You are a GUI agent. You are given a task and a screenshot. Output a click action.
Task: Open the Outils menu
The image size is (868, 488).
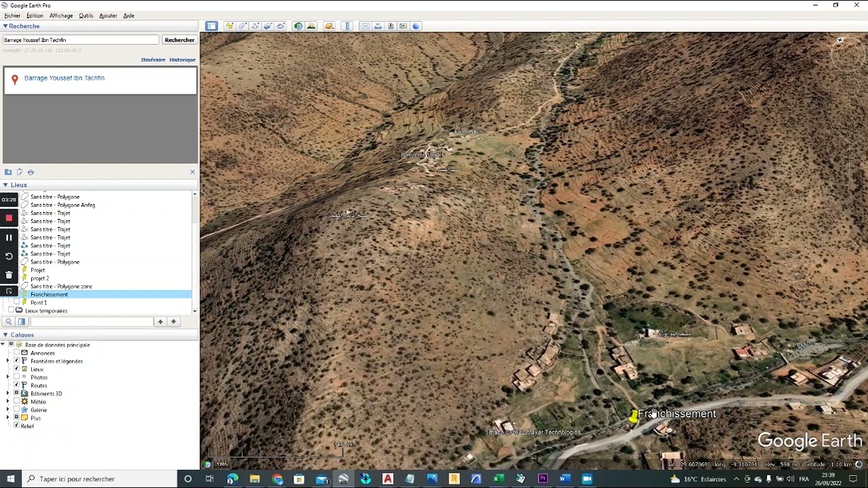click(x=86, y=16)
